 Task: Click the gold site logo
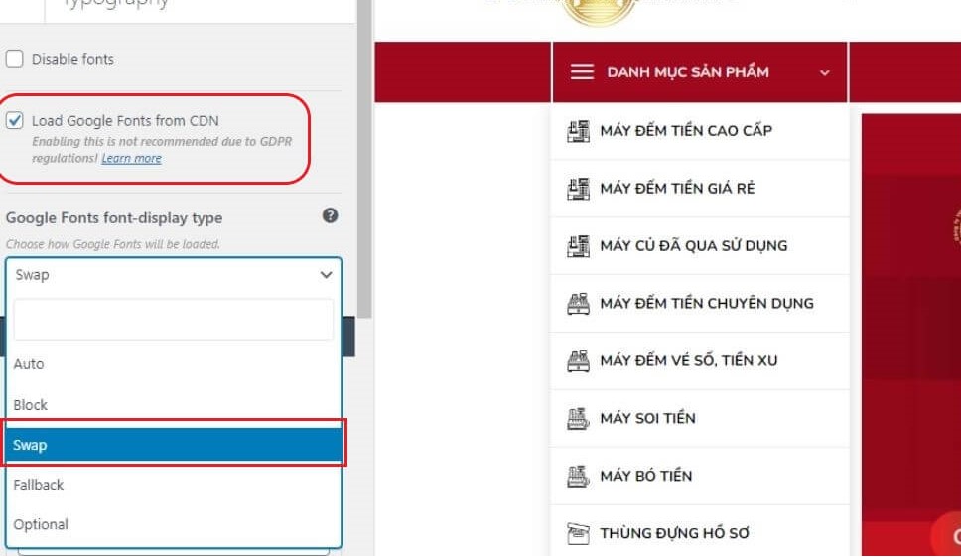(x=598, y=12)
